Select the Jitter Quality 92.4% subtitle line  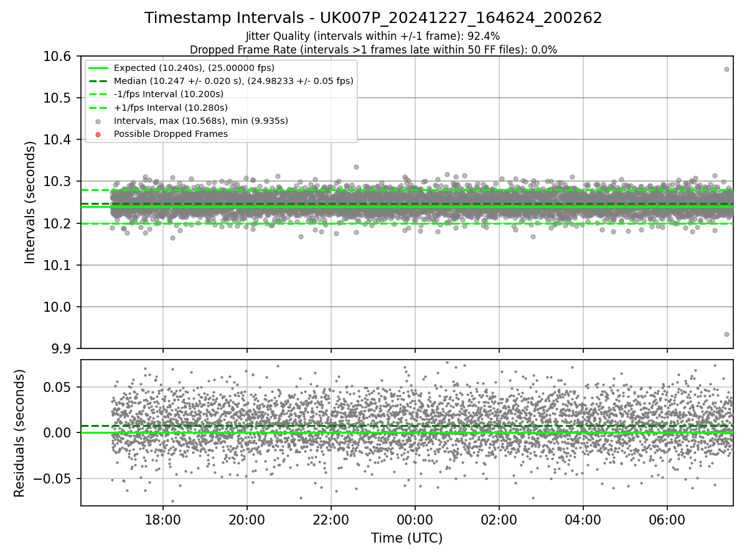tap(373, 36)
